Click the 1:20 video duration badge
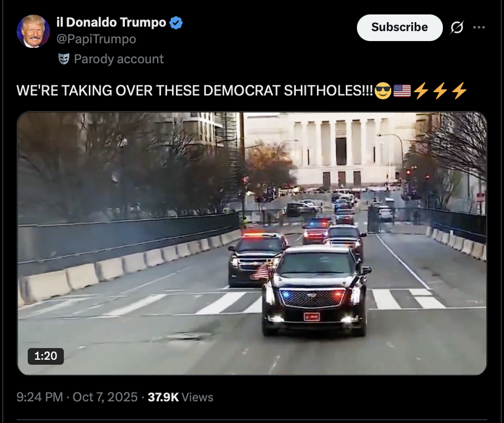 [x=46, y=356]
